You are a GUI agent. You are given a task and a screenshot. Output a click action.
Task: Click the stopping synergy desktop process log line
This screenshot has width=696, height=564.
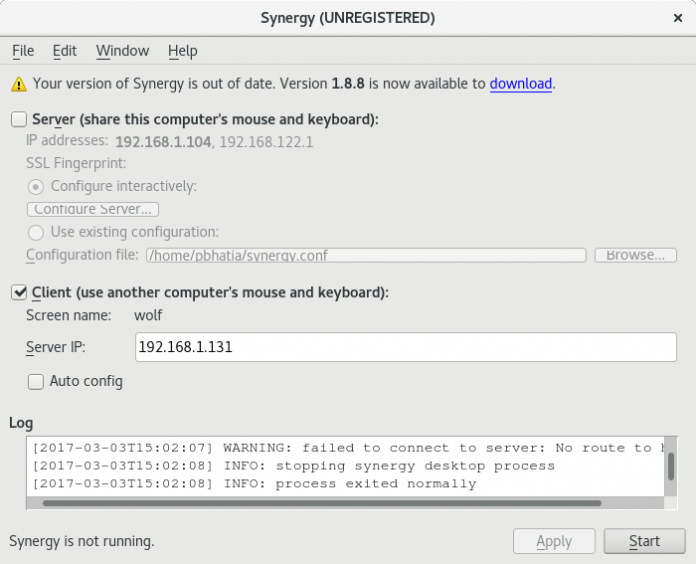coord(293,466)
